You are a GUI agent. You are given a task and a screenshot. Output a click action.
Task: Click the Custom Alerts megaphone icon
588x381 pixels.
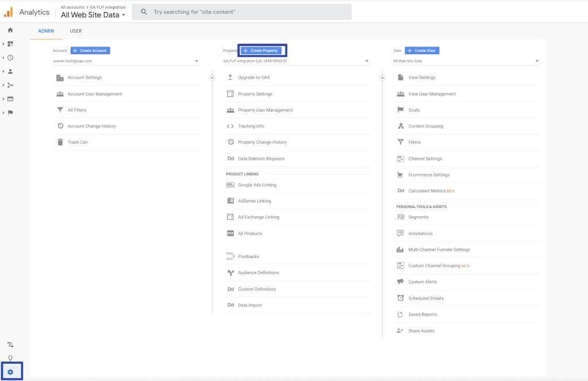400,282
